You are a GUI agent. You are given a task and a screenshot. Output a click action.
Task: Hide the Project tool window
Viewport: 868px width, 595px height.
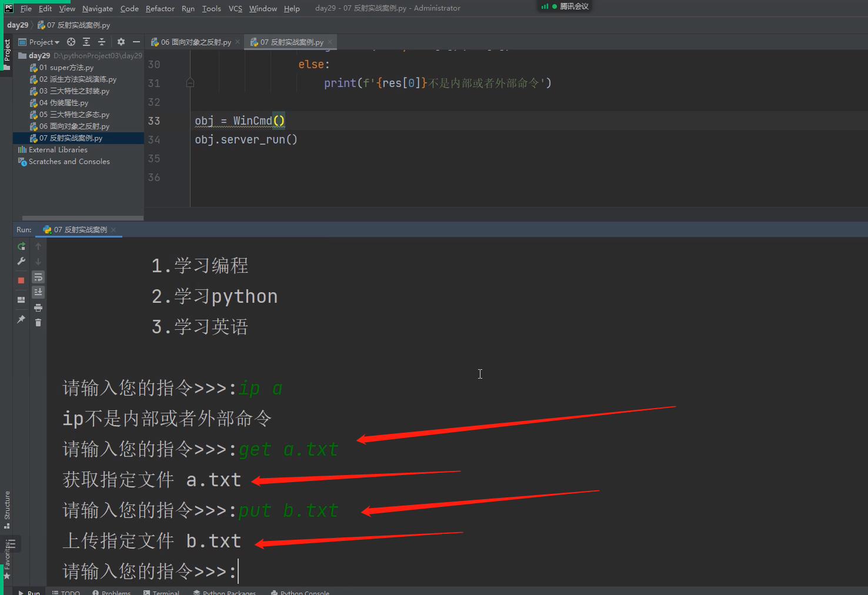(136, 42)
